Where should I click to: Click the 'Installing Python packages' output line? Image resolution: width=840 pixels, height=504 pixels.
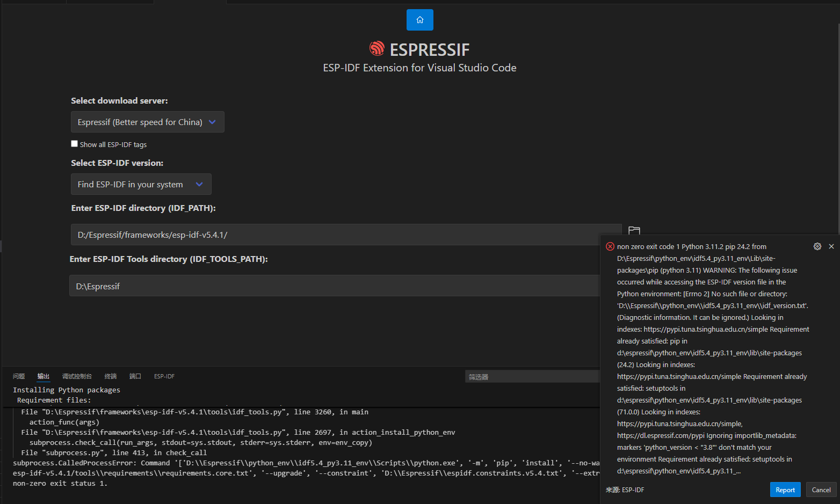[67, 390]
